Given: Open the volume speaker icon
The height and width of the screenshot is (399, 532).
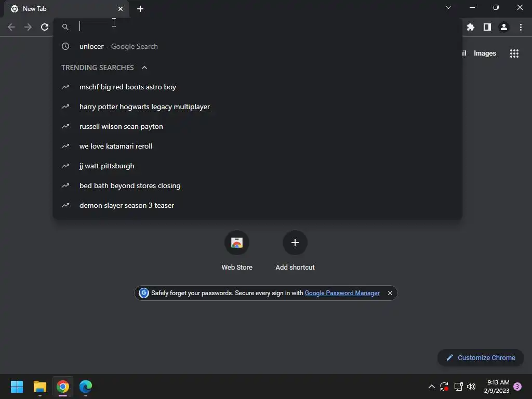Looking at the screenshot, I should pos(471,387).
